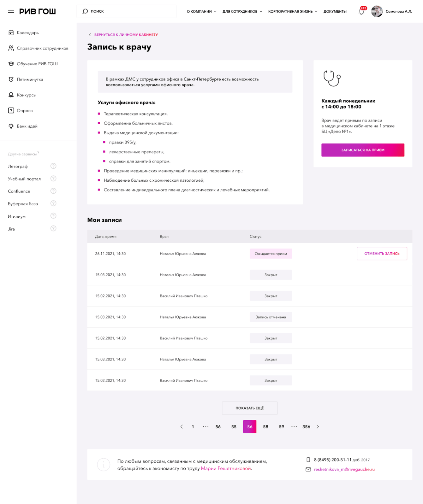Click help icon next to Летограф

pyautogui.click(x=53, y=166)
